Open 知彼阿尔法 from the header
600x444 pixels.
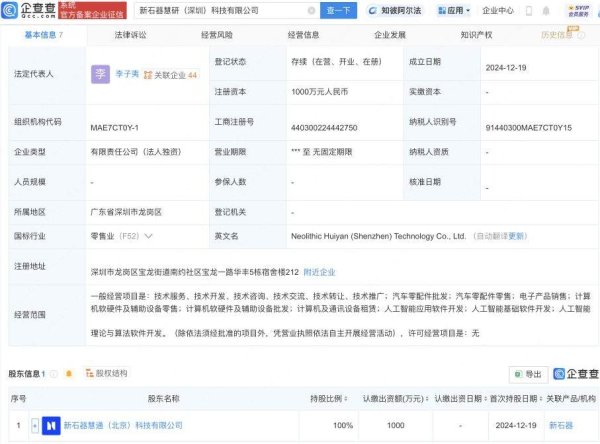click(x=395, y=11)
